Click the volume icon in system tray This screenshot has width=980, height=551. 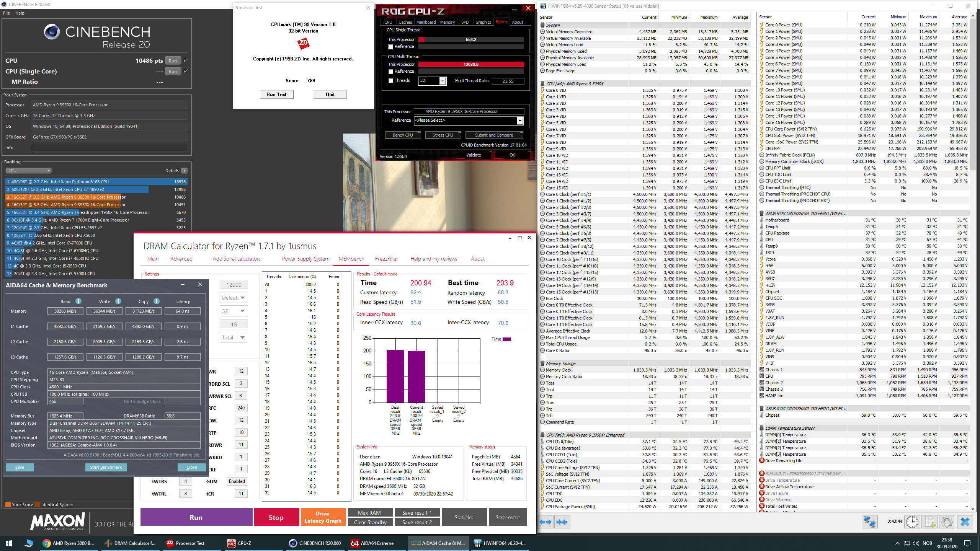[916, 543]
